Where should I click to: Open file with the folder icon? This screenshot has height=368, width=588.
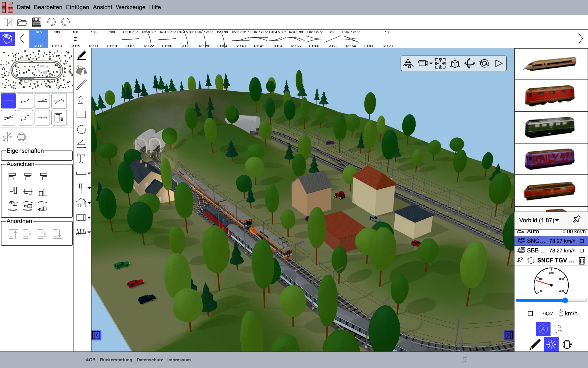coord(22,22)
